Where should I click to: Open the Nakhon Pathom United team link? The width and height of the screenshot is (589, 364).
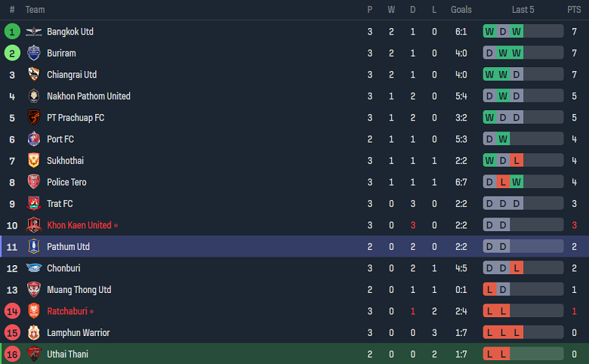click(x=88, y=96)
